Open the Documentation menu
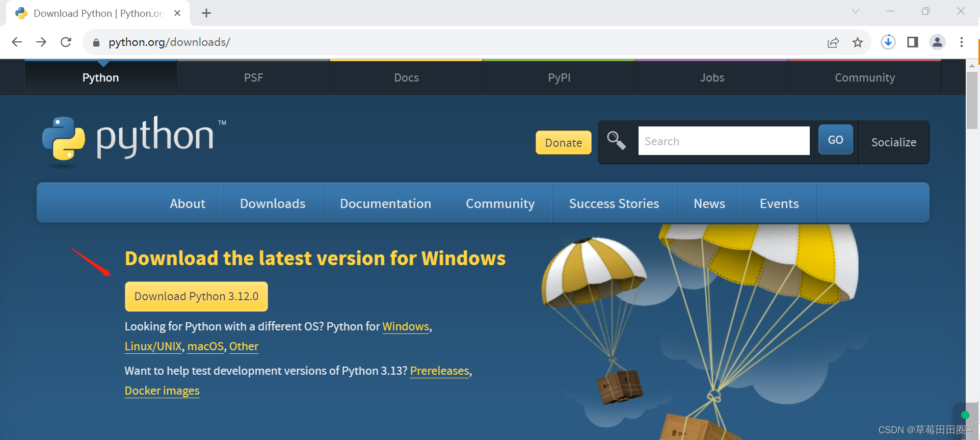980x440 pixels. (386, 203)
